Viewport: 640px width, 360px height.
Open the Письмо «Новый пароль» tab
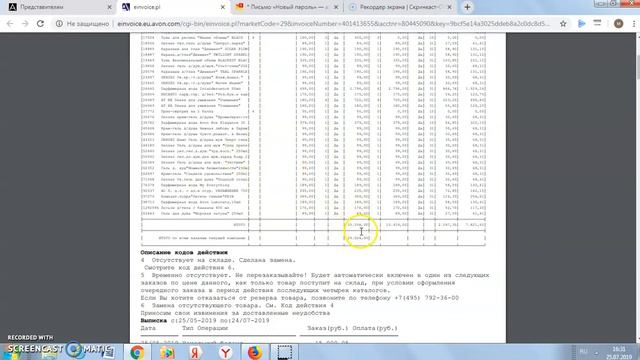coord(287,7)
